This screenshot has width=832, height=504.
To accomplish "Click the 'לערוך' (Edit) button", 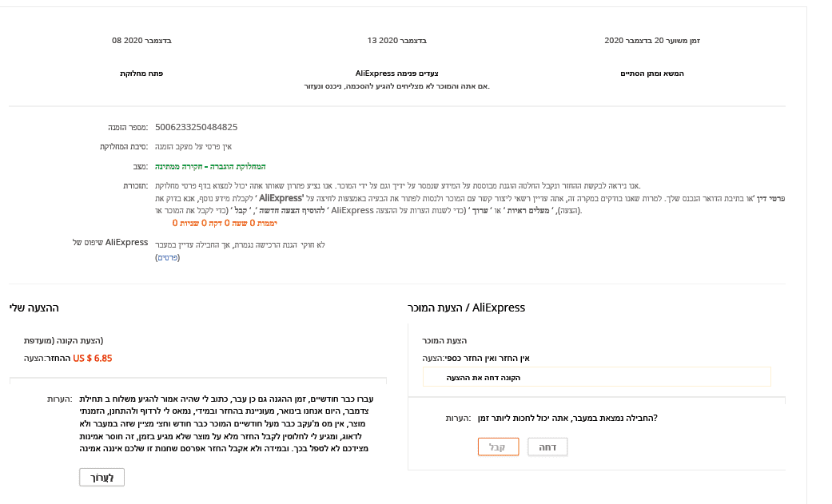I will (102, 478).
